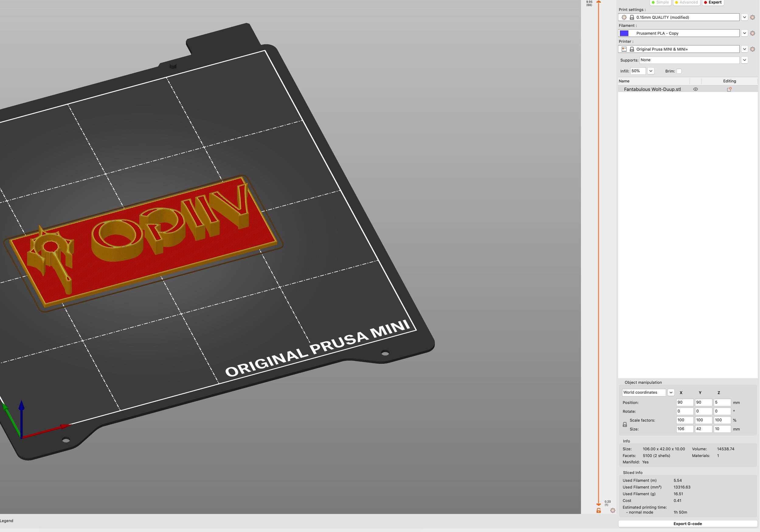
Task: Click the Rotate X field
Action: click(685, 411)
